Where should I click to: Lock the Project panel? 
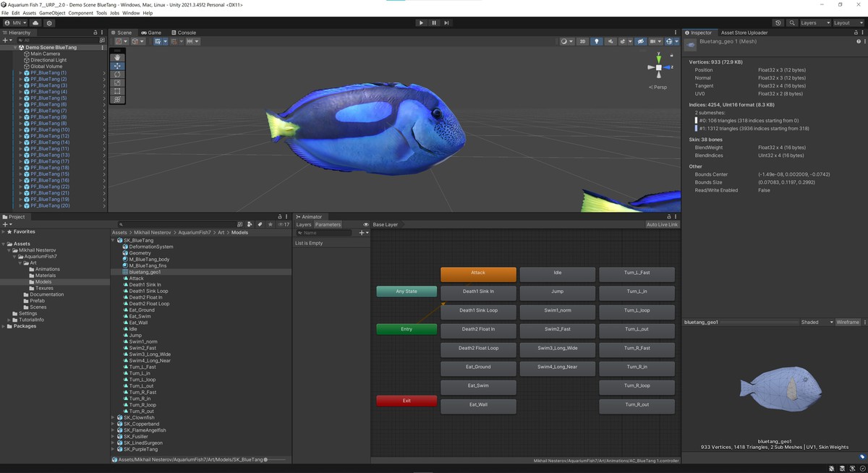pos(279,217)
